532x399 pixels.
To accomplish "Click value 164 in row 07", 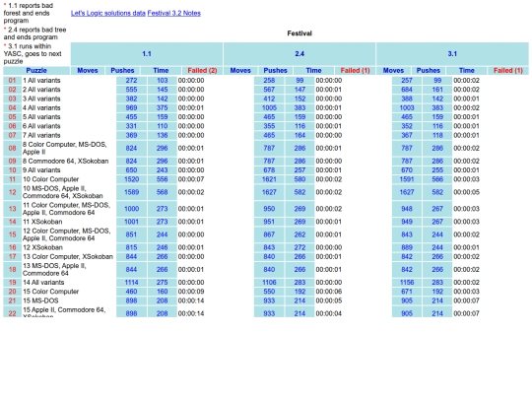I will [x=299, y=135].
